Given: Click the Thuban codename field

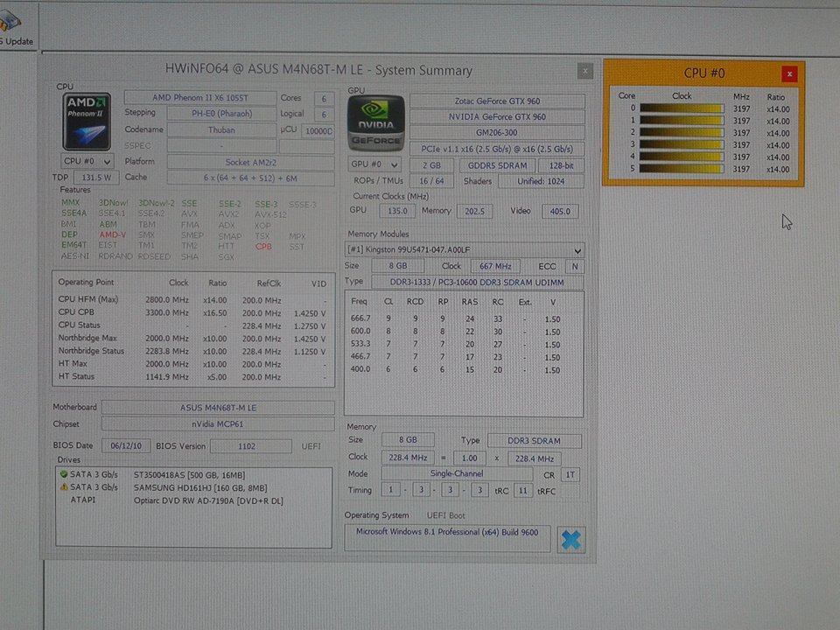Looking at the screenshot, I should 221,130.
